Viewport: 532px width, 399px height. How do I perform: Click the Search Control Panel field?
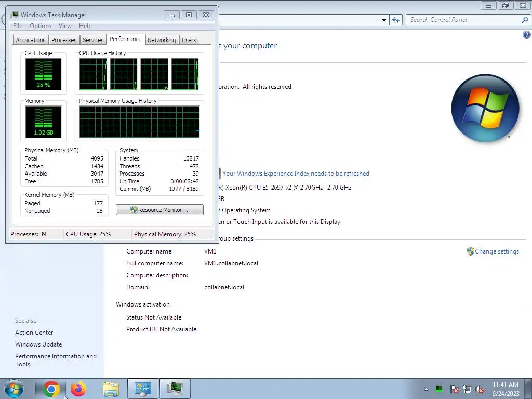(464, 20)
